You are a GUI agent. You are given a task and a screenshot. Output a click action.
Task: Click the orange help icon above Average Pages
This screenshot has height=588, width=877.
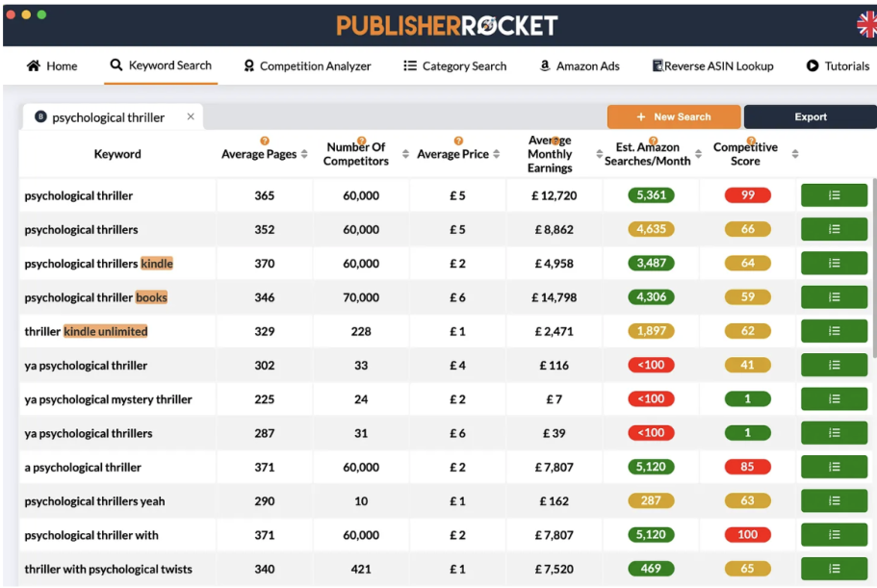pyautogui.click(x=265, y=141)
